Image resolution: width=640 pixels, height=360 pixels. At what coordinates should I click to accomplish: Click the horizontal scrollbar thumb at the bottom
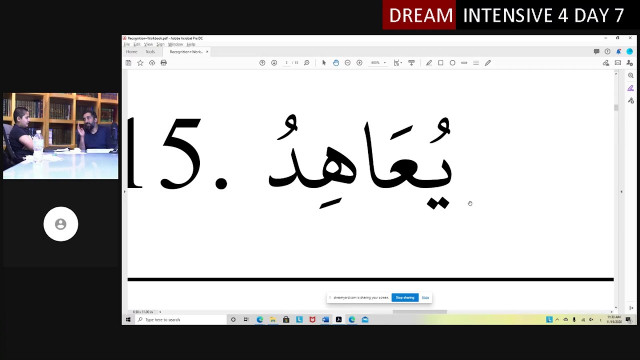point(420,312)
